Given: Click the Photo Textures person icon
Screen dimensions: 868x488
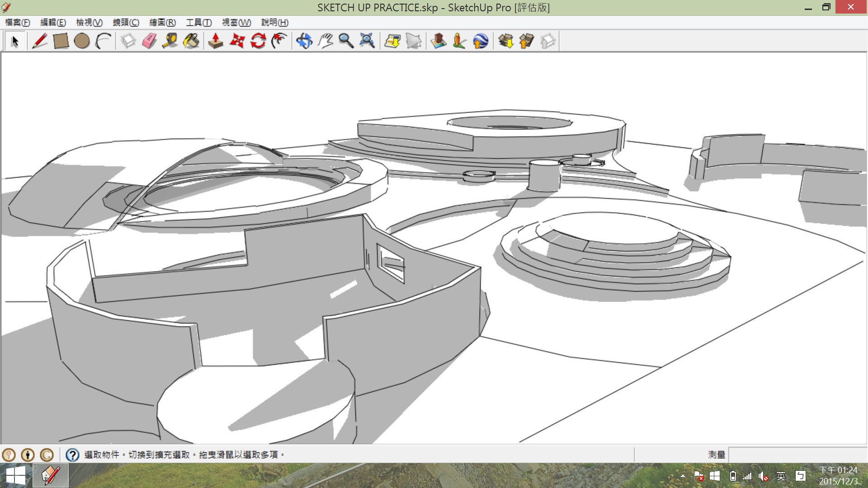Looking at the screenshot, I should (x=459, y=41).
